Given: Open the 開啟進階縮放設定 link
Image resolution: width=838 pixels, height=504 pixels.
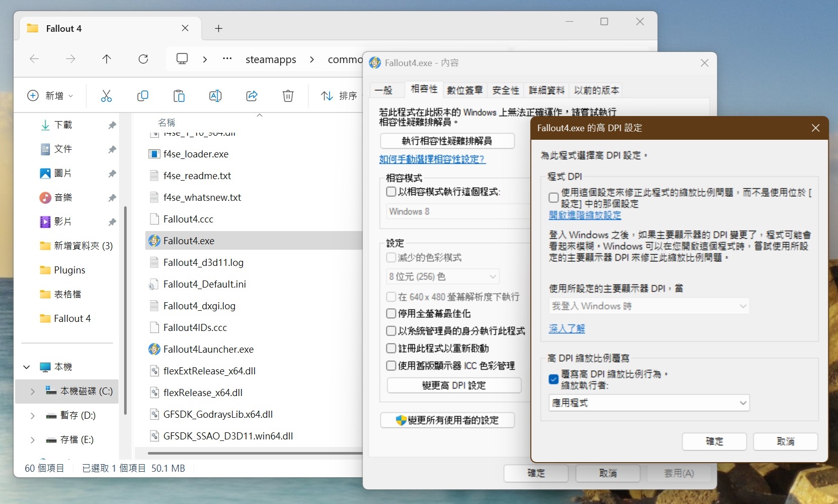Looking at the screenshot, I should [x=585, y=215].
